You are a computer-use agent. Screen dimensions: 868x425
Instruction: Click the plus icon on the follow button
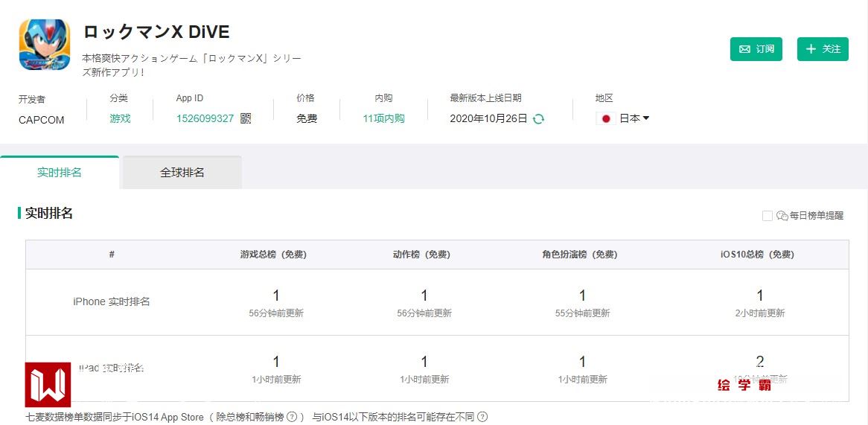click(x=811, y=49)
